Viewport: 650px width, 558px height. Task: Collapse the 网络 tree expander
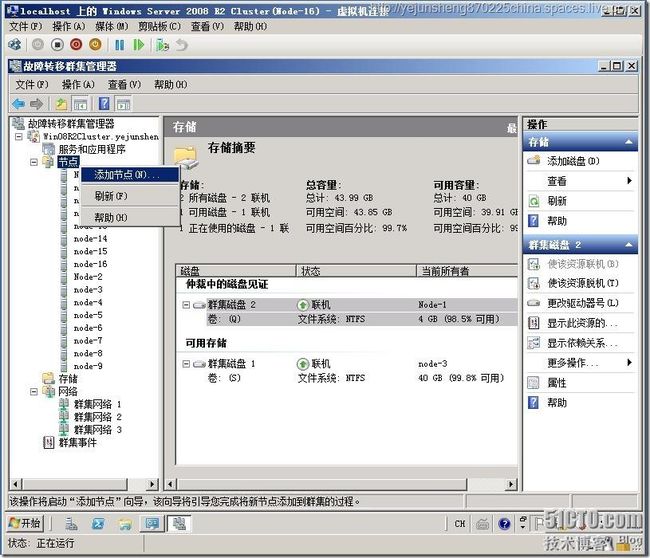coord(34,391)
